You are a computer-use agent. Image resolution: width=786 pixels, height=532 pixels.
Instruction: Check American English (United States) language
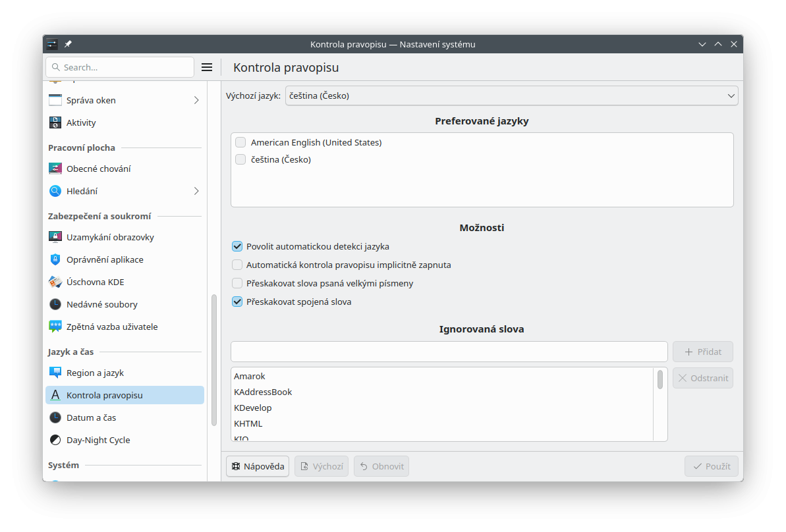tap(240, 142)
